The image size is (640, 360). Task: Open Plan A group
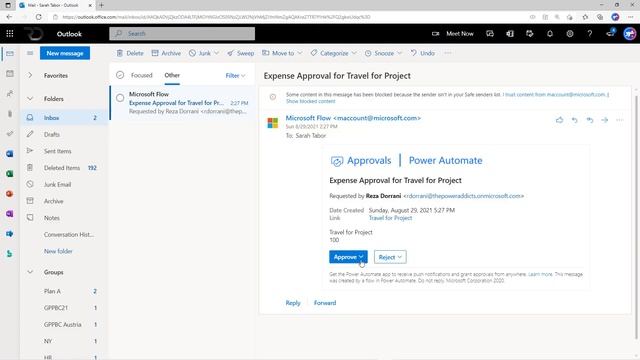(x=64, y=291)
